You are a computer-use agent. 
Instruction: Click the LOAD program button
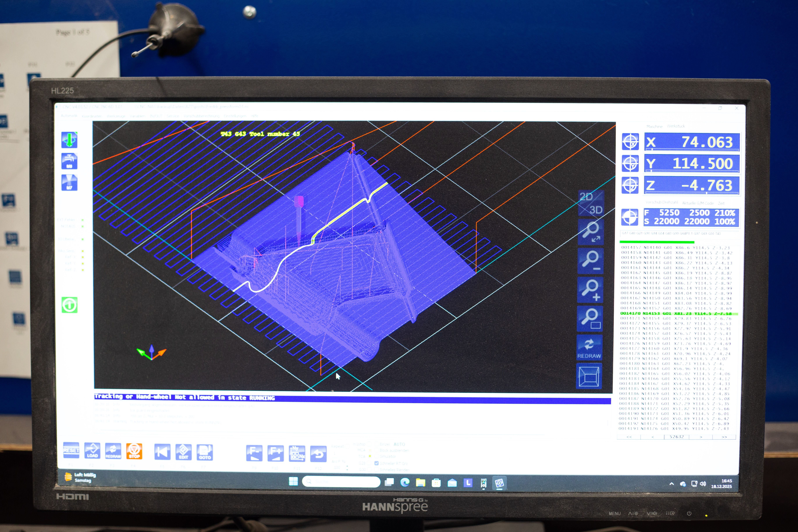point(92,451)
